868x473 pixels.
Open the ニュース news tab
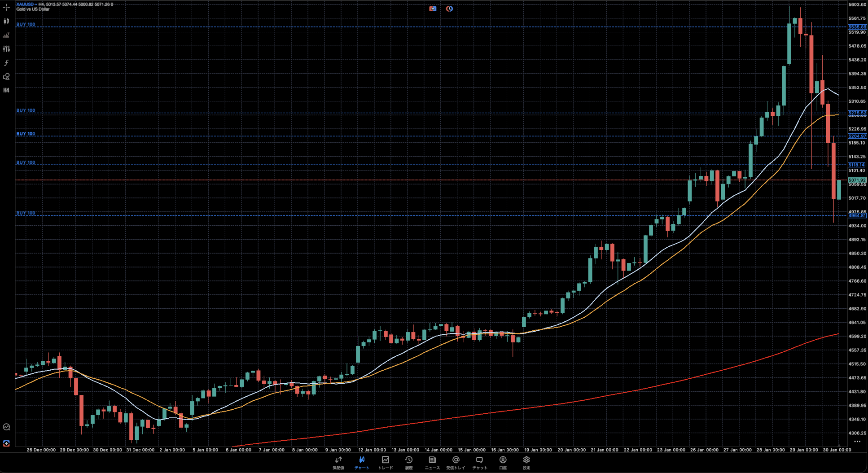[432, 463]
